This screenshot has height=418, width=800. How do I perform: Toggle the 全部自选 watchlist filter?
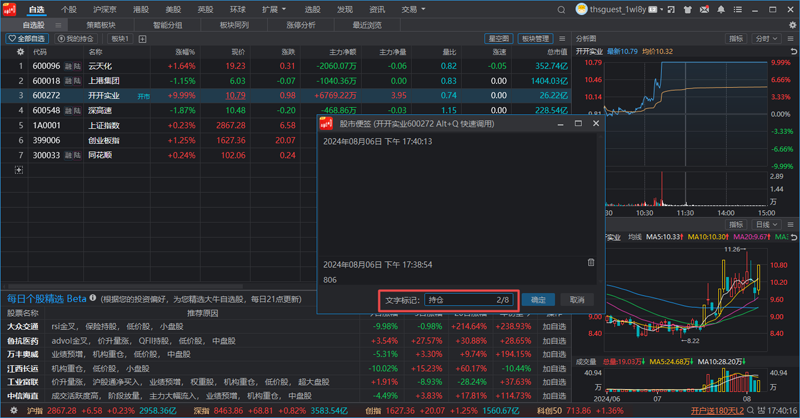(x=28, y=39)
